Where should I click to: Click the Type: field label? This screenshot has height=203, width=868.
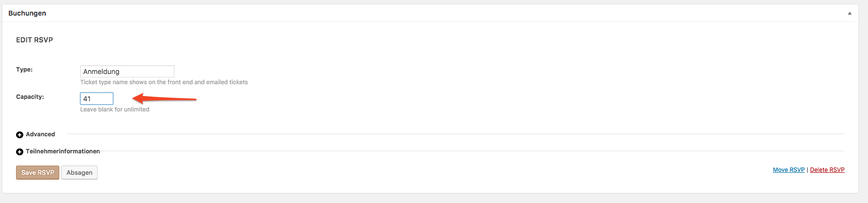click(24, 70)
